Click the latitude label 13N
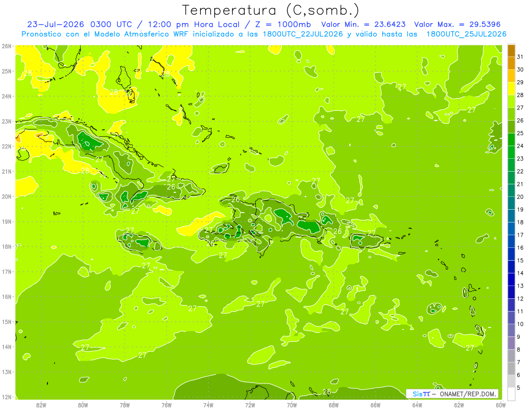 (6, 372)
